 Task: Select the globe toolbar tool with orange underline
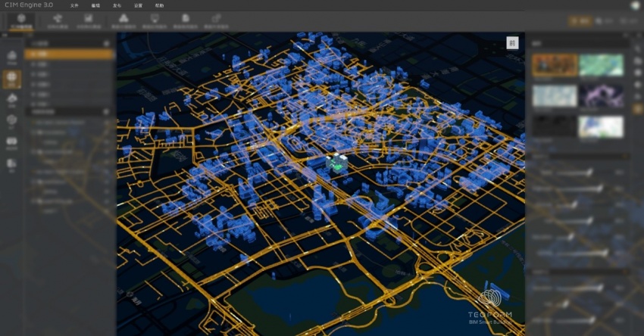pyautogui.click(x=21, y=21)
